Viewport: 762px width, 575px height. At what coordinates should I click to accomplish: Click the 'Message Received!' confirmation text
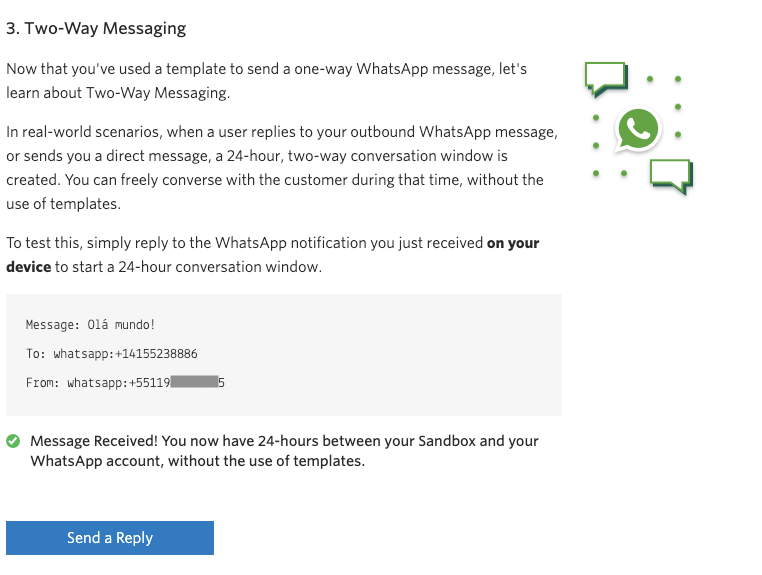click(x=94, y=441)
